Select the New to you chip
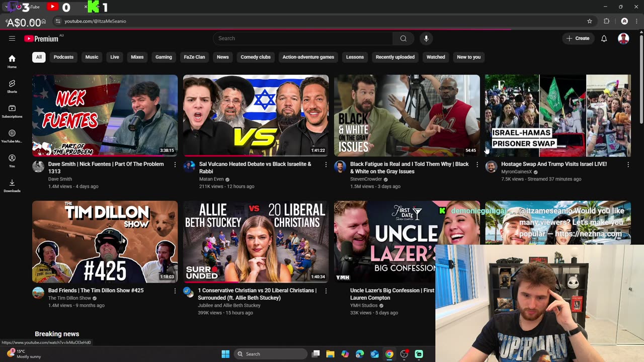Image resolution: width=644 pixels, height=362 pixels. click(468, 57)
